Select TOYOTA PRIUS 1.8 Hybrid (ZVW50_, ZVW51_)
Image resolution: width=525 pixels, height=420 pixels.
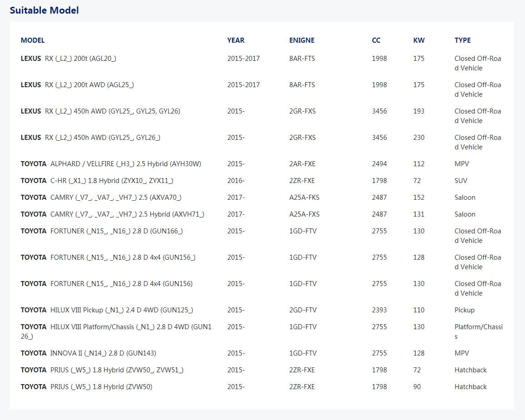click(x=102, y=370)
